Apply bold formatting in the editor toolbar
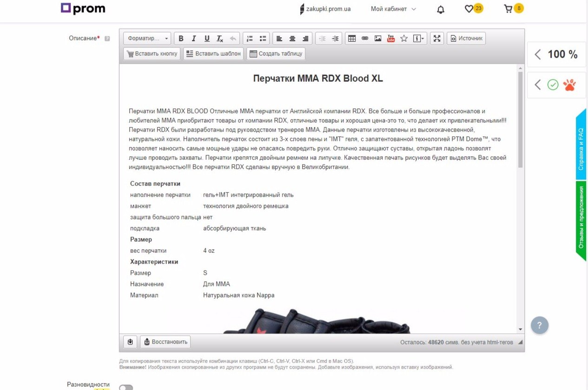The height and width of the screenshot is (390, 588). tap(181, 39)
